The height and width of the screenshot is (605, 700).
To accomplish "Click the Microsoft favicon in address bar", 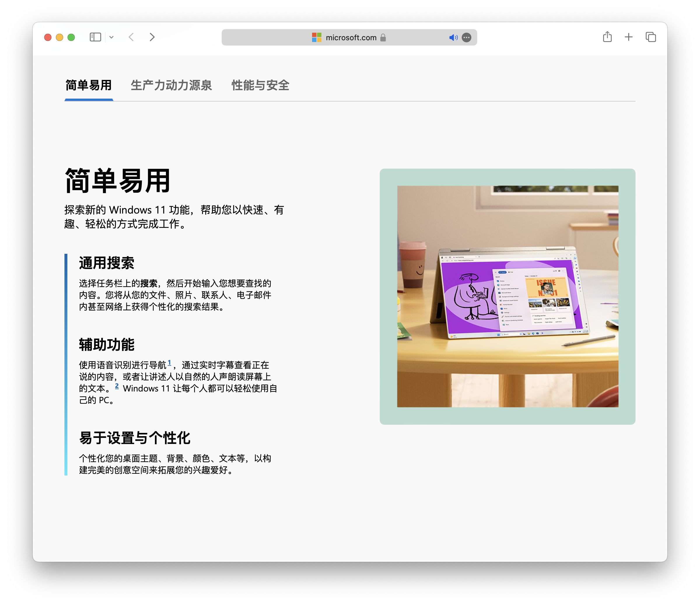I will click(x=316, y=38).
